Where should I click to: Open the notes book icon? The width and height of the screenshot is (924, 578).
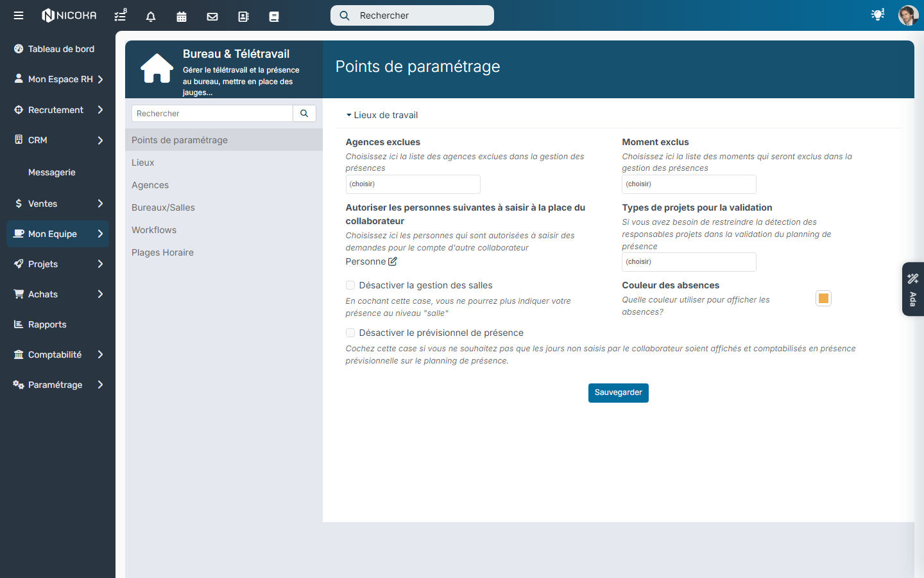coord(274,16)
